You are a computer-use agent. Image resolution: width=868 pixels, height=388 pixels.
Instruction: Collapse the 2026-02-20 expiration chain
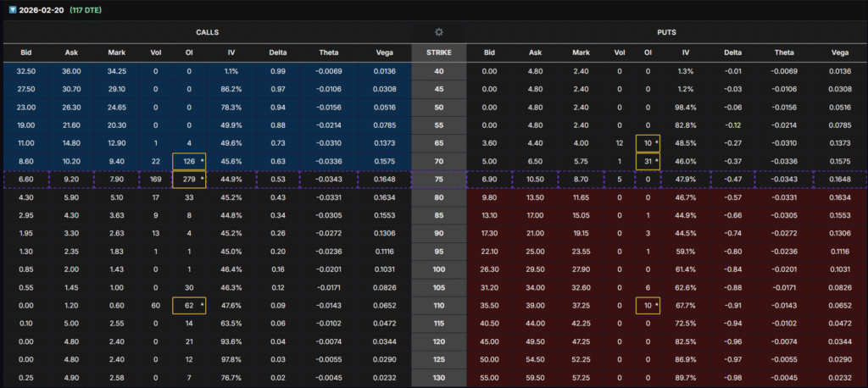[8, 9]
